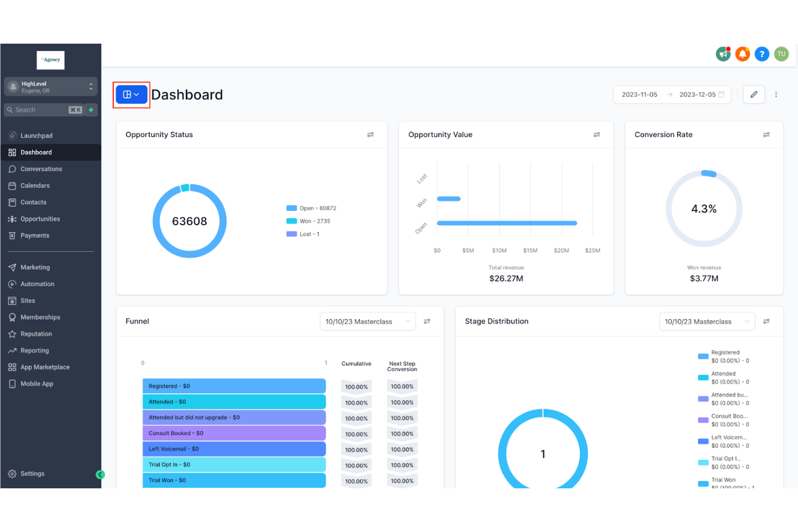
Task: Collapse the sidebar with the green arrow
Action: [x=100, y=474]
